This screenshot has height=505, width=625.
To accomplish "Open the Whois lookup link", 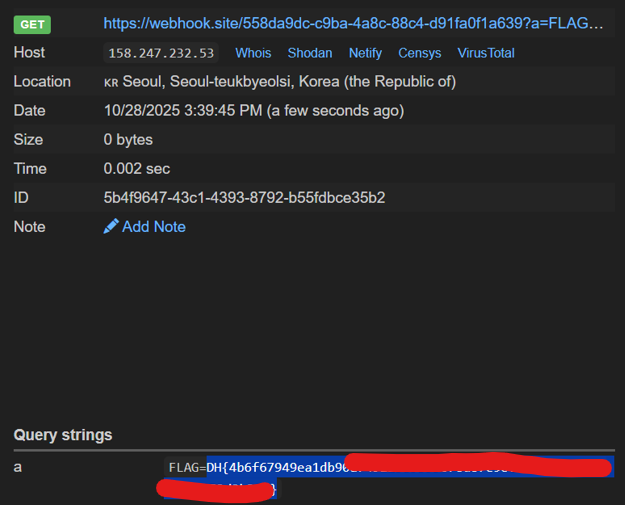I will pyautogui.click(x=253, y=53).
